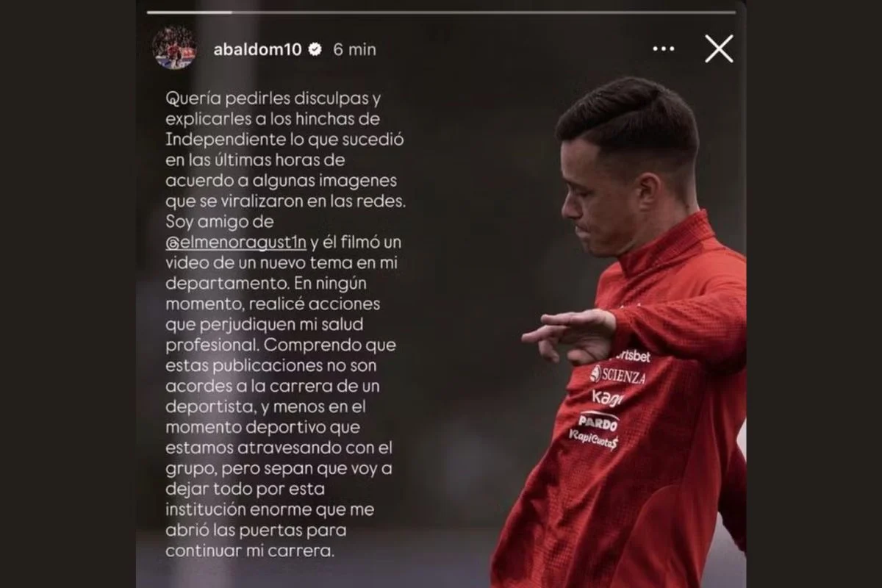Click the word 'Independiente' in the story text
882x588 pixels.
pos(218,139)
